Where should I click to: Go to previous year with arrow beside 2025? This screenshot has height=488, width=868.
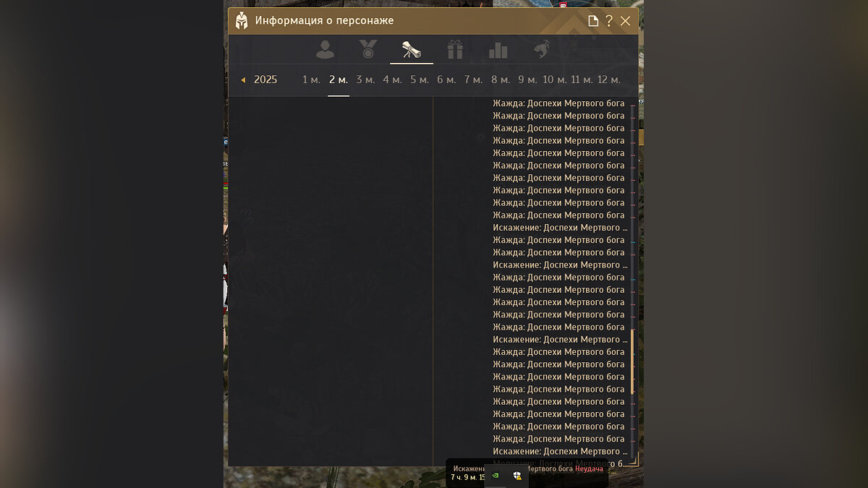point(243,80)
